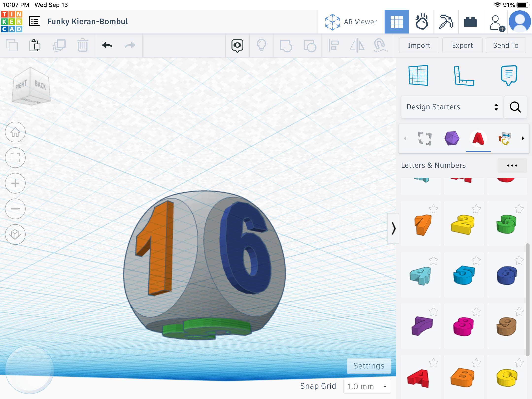Favorite the number 8 shape star

pyautogui.click(x=476, y=312)
